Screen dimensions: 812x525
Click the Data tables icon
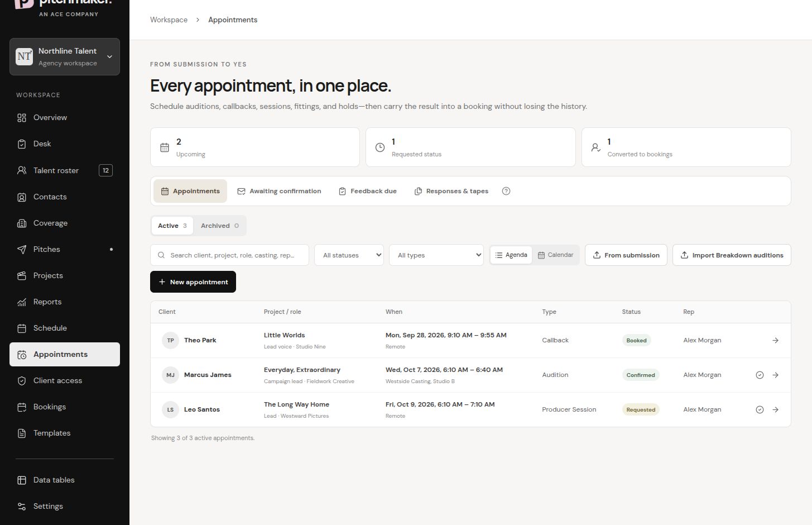pyautogui.click(x=22, y=480)
